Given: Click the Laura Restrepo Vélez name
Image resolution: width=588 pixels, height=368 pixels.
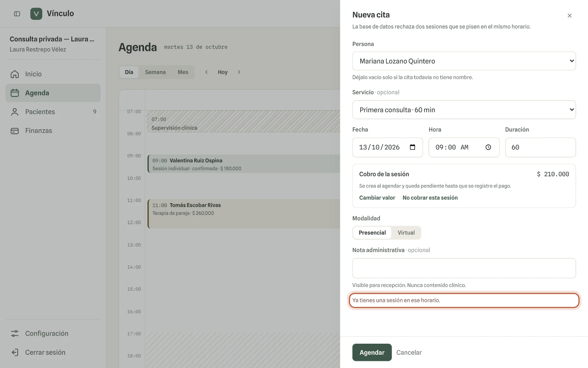Looking at the screenshot, I should click(x=38, y=49).
